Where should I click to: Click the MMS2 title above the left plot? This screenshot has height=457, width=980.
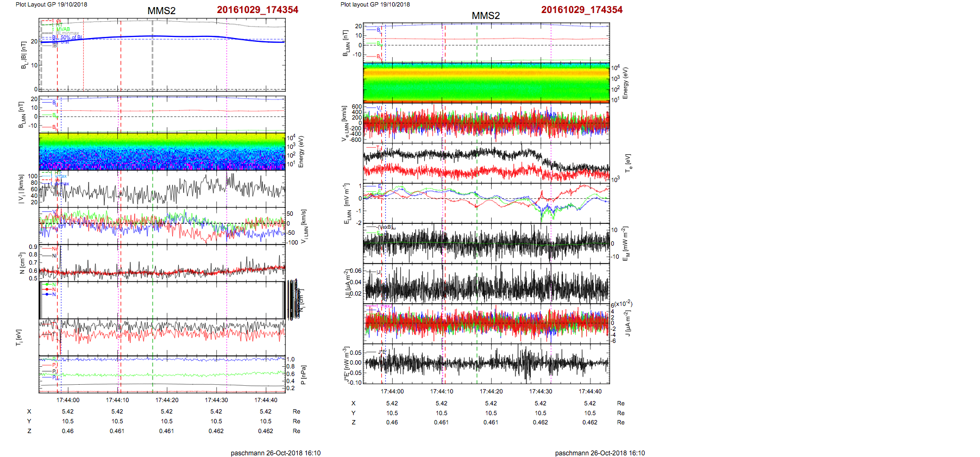161,11
